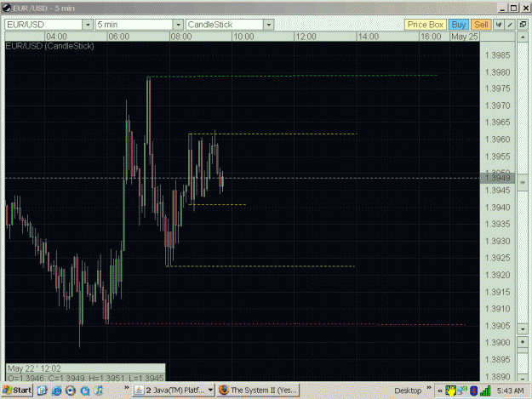Image resolution: width=532 pixels, height=399 pixels.
Task: Click the Desktop toolbar label in taskbar
Action: tap(408, 390)
